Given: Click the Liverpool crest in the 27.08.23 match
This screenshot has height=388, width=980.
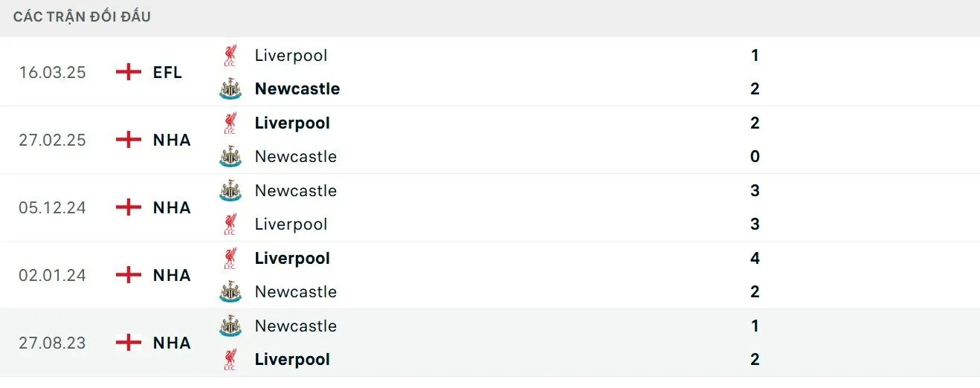Looking at the screenshot, I should 231,360.
